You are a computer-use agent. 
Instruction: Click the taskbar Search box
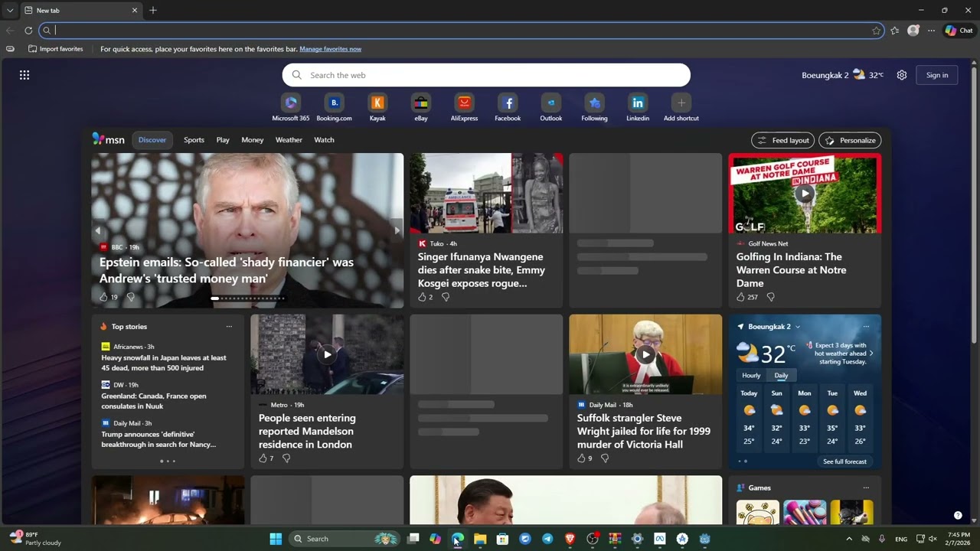point(345,539)
